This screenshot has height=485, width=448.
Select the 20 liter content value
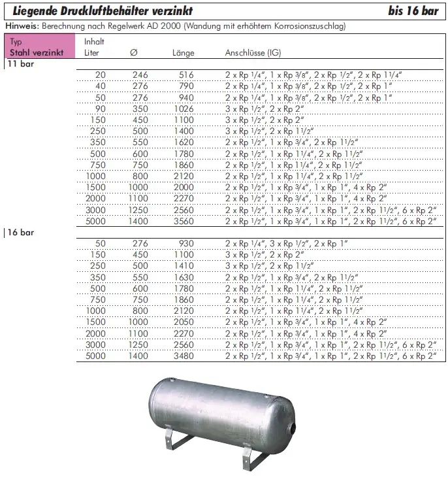(100, 76)
